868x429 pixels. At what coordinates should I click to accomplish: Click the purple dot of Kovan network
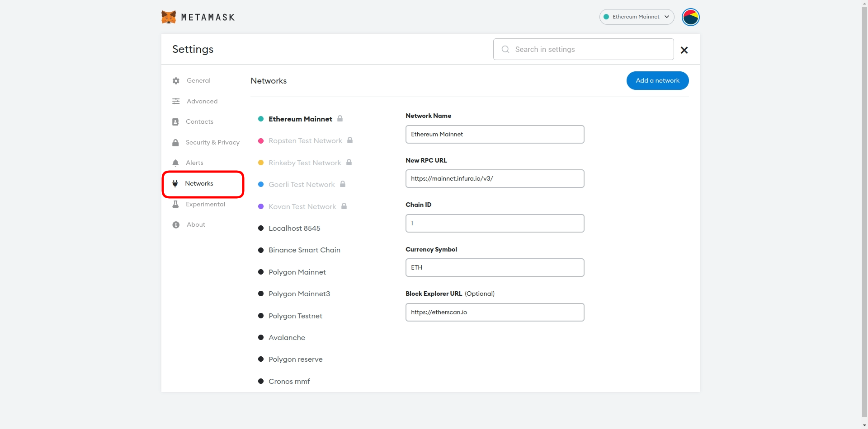coord(261,206)
